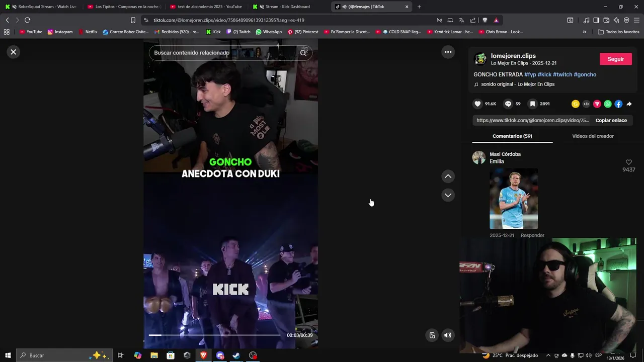Go to the previous video with up chevron

[x=448, y=176]
